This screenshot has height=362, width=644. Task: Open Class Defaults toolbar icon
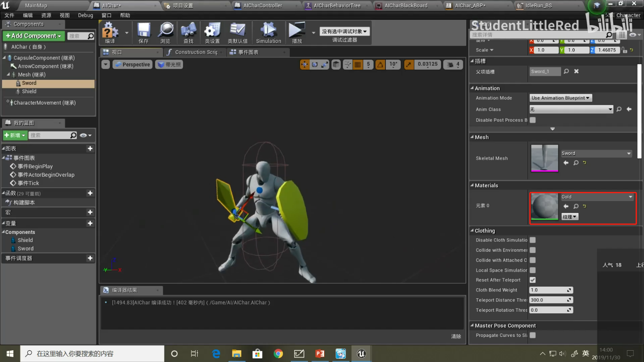[x=237, y=32]
